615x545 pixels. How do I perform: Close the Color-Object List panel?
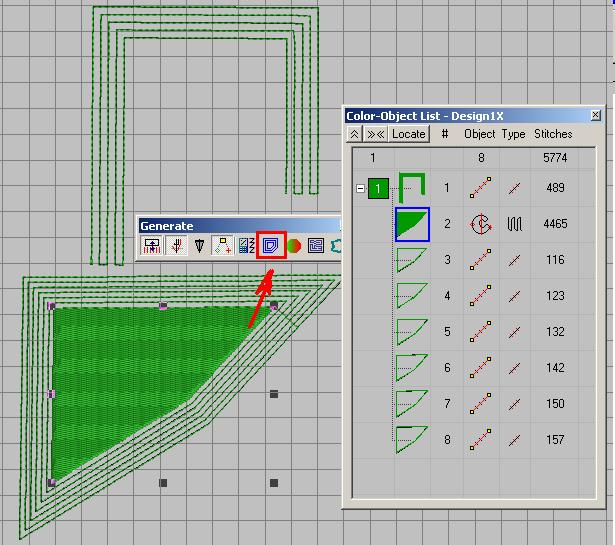[596, 116]
